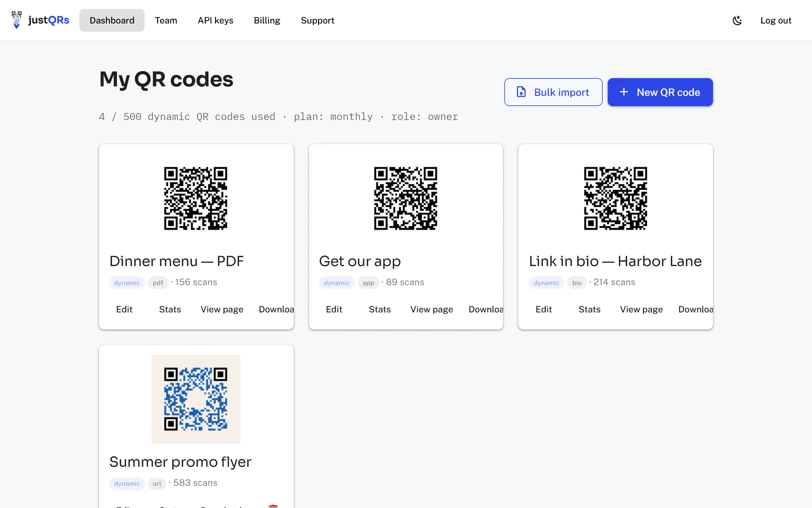The image size is (812, 508).
Task: Log out of the account
Action: click(776, 21)
